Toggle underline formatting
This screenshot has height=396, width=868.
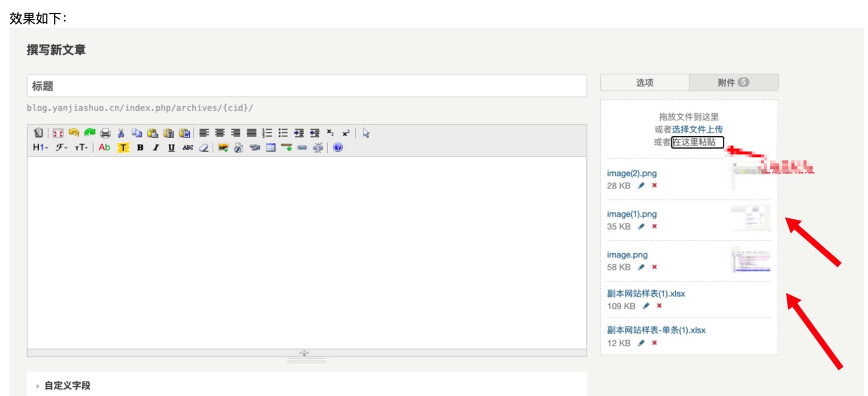[171, 147]
